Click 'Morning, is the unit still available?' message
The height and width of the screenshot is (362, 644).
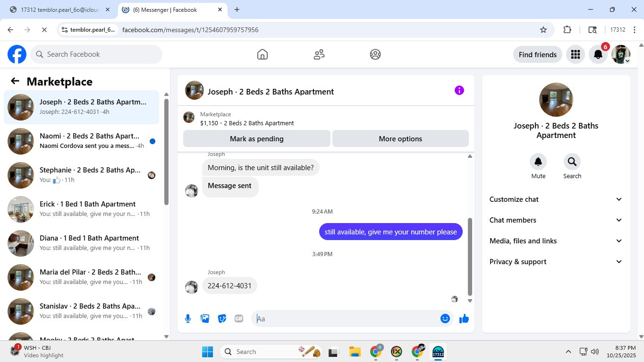(261, 168)
